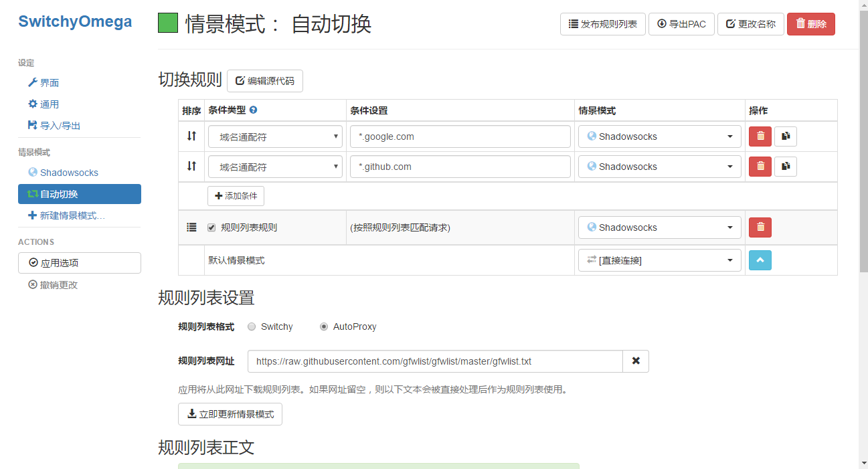The width and height of the screenshot is (868, 469).
Task: Click the help icon next to 条件类型
Action: pyautogui.click(x=254, y=110)
